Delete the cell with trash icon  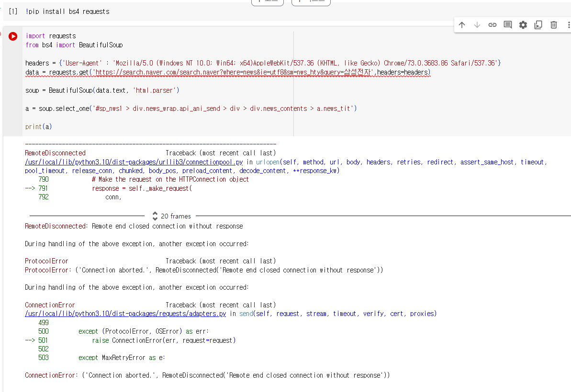(x=553, y=25)
